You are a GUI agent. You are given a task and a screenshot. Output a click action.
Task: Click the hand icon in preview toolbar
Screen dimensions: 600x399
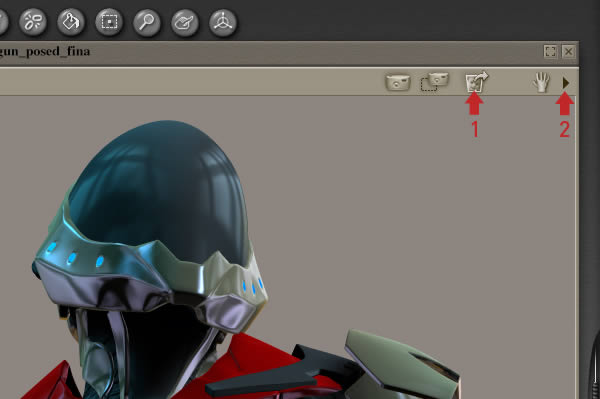(541, 82)
